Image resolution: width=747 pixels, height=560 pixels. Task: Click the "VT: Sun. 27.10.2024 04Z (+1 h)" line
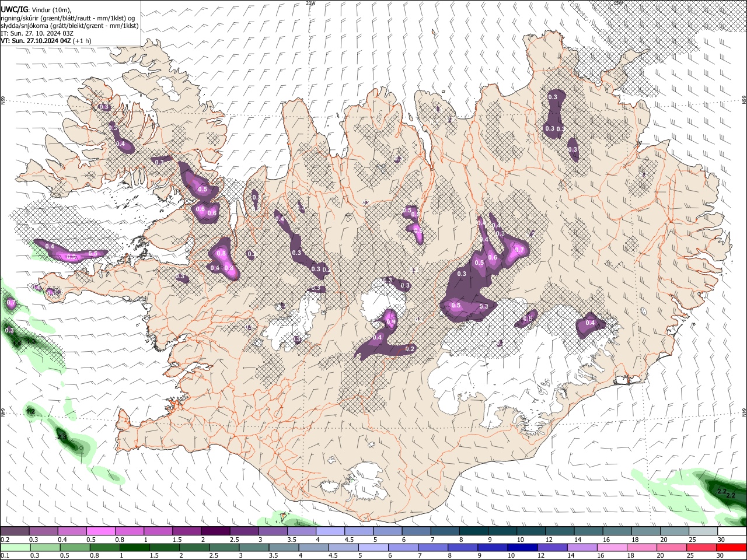[46, 41]
